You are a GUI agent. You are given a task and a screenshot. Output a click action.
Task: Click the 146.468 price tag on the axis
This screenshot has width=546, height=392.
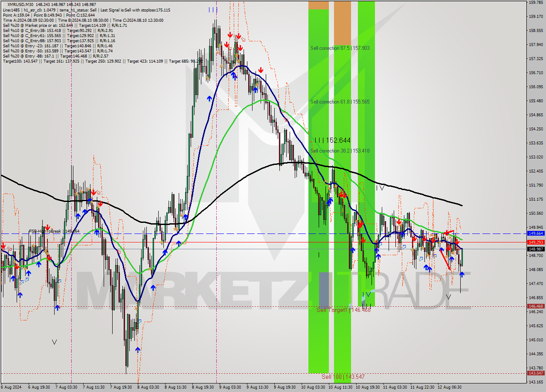point(536,306)
